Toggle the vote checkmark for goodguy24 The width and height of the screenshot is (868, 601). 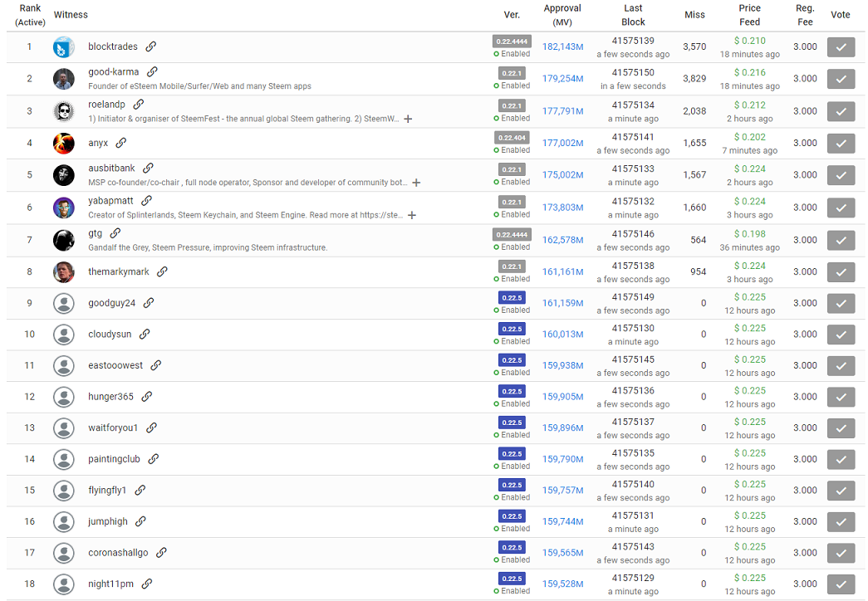coord(841,303)
